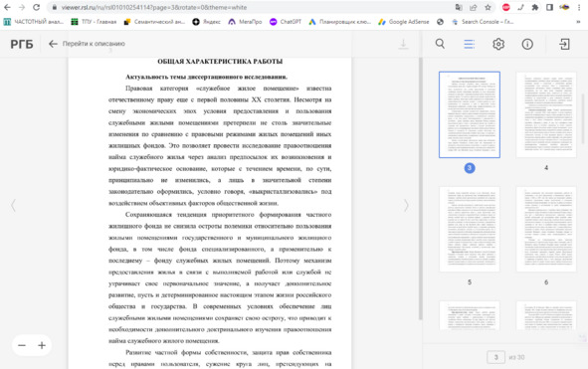
Task: Open Chrome three-dot menu
Action: pyautogui.click(x=579, y=7)
